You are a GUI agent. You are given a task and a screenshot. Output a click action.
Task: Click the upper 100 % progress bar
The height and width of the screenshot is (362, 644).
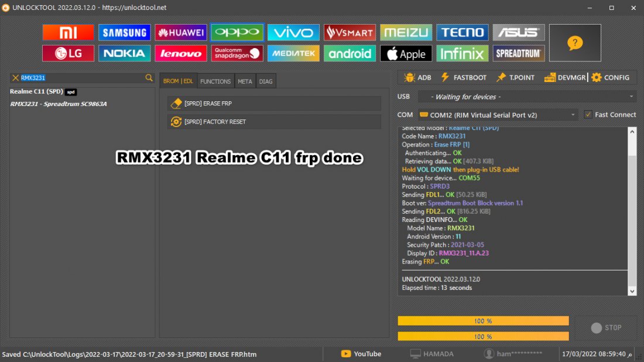(483, 321)
